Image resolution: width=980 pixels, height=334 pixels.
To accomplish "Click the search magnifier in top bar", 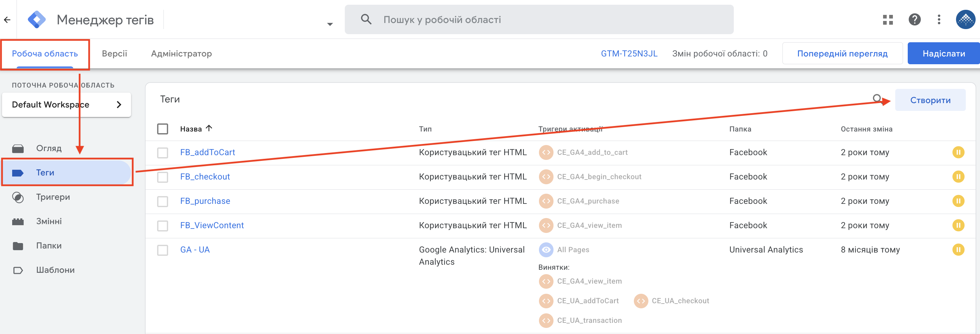I will (366, 19).
